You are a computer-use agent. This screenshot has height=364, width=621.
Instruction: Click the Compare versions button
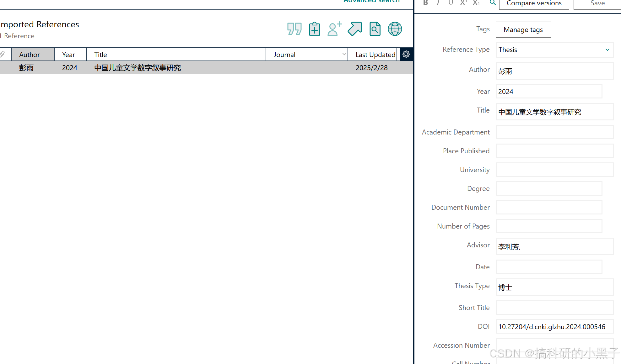click(x=534, y=3)
